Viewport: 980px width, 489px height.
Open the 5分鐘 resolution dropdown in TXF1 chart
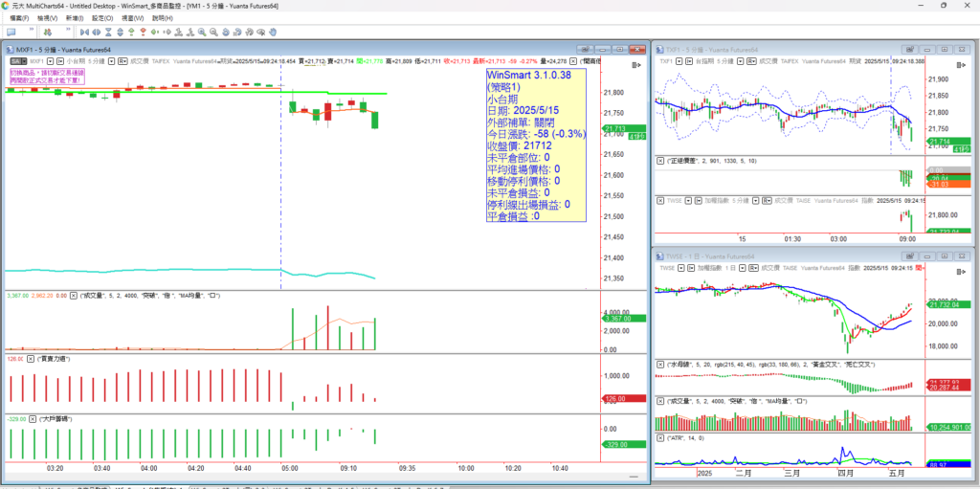(741, 61)
